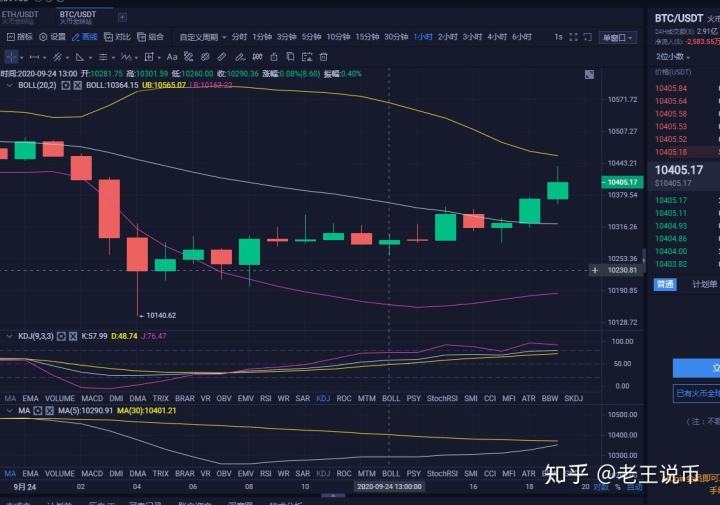Click the trash delete drawings icon
The height and width of the screenshot is (505, 720).
(324, 57)
